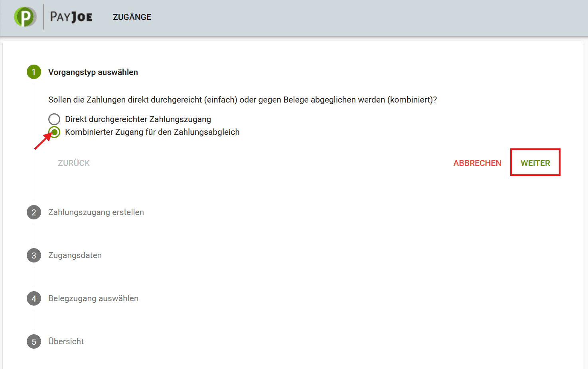This screenshot has width=588, height=369.
Task: Select the "Kombinierter Zugang für den Zahlungsabgleich" option
Action: pyautogui.click(x=54, y=132)
